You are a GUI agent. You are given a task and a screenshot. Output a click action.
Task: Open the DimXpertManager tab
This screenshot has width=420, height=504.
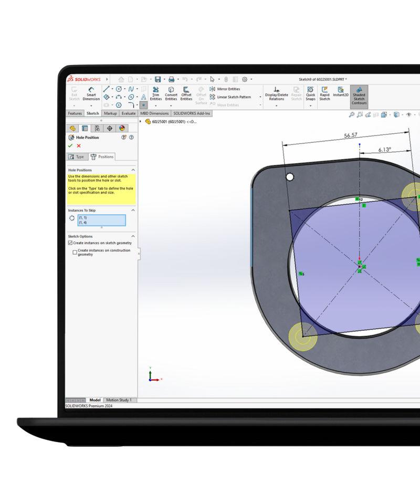click(110, 128)
